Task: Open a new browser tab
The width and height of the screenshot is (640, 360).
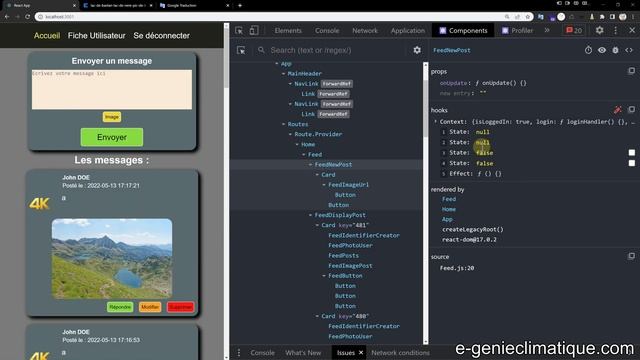Action: pyautogui.click(x=240, y=5)
